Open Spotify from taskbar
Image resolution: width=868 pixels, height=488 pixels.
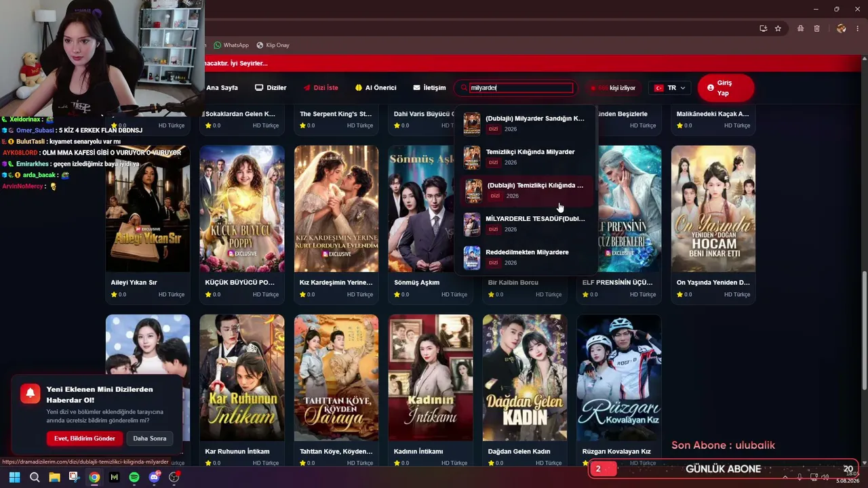click(x=134, y=477)
